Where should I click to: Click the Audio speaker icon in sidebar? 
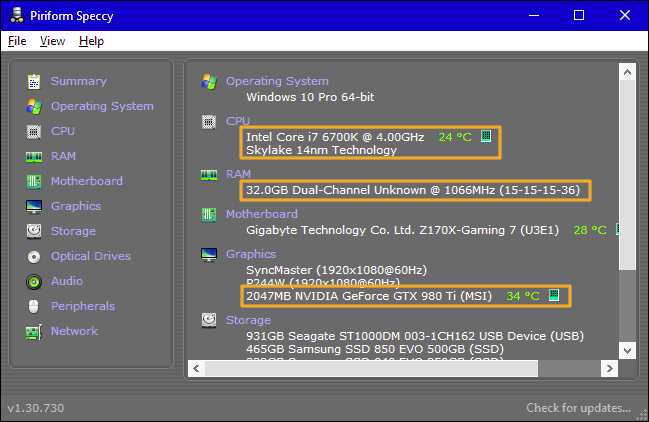click(34, 282)
